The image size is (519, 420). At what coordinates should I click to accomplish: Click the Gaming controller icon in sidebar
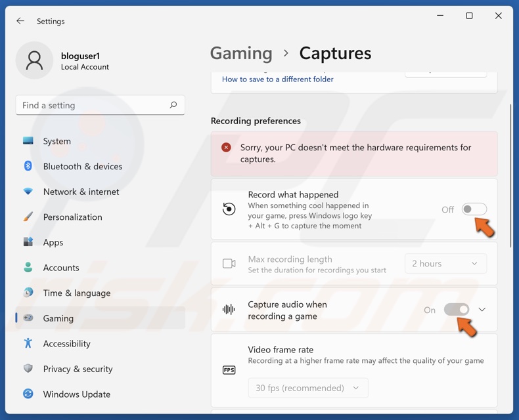(x=28, y=318)
